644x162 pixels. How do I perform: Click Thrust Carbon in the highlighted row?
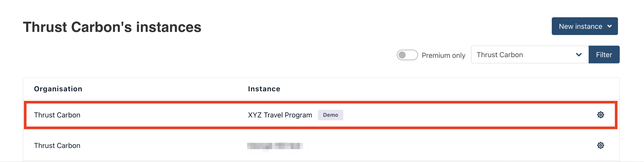[57, 115]
